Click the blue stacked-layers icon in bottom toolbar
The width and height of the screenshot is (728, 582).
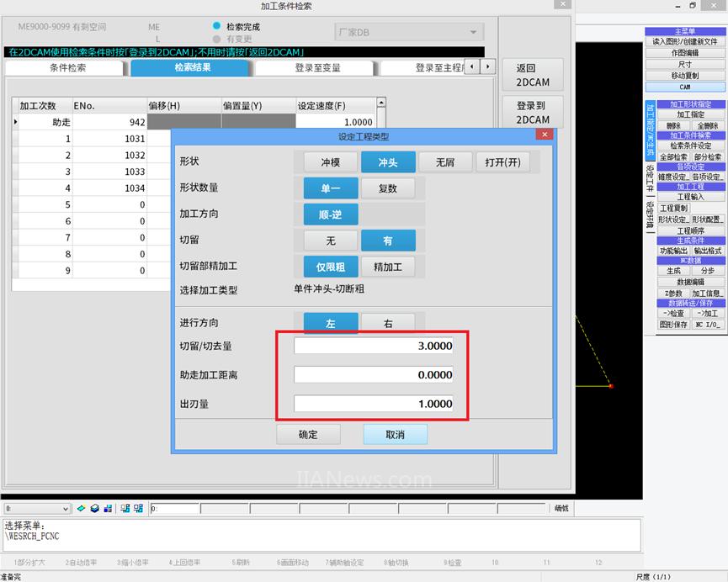click(x=94, y=509)
